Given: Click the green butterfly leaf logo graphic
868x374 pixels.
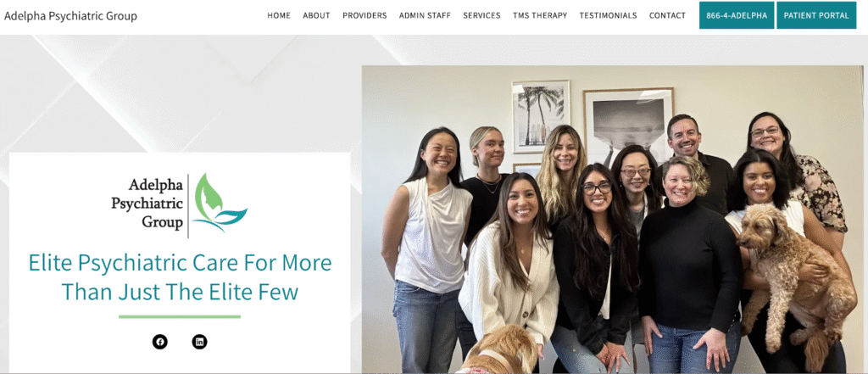Looking at the screenshot, I should (220, 202).
